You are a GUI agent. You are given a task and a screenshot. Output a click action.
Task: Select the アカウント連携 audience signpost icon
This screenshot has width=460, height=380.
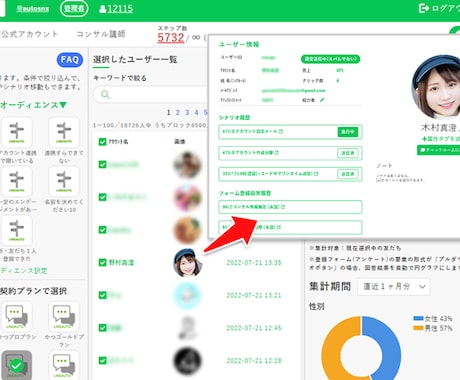coord(16,132)
